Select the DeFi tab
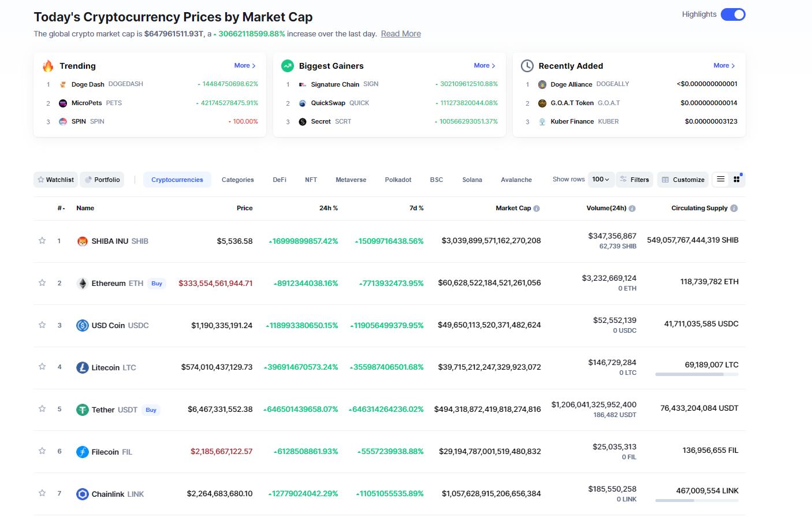812x517 pixels. coord(280,180)
